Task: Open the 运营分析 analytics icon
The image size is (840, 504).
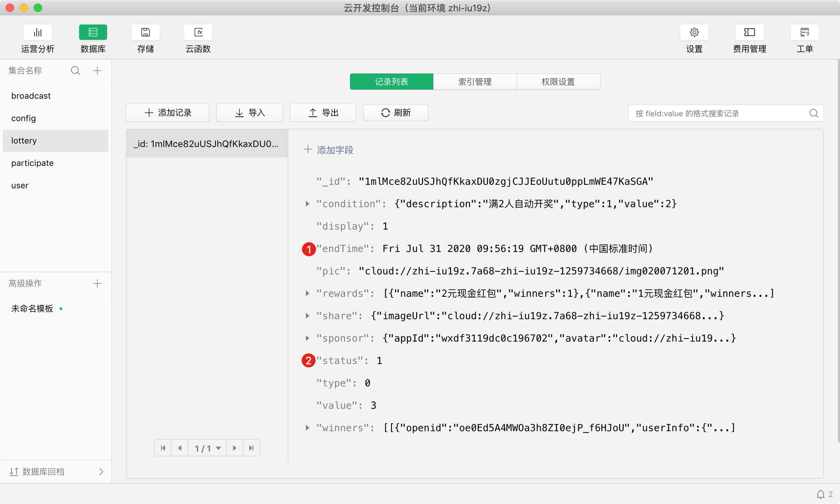Action: [x=38, y=32]
